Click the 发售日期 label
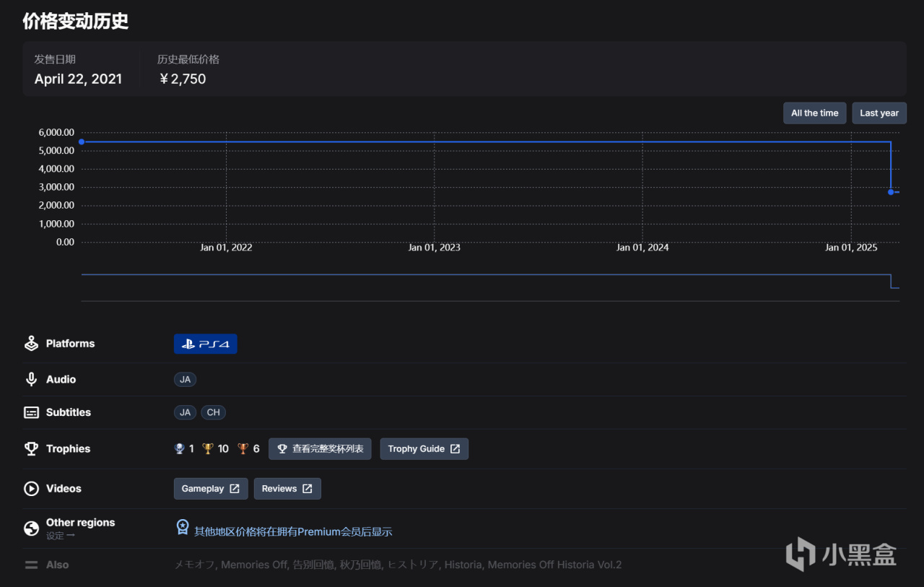Image resolution: width=924 pixels, height=587 pixels. pyautogui.click(x=55, y=59)
